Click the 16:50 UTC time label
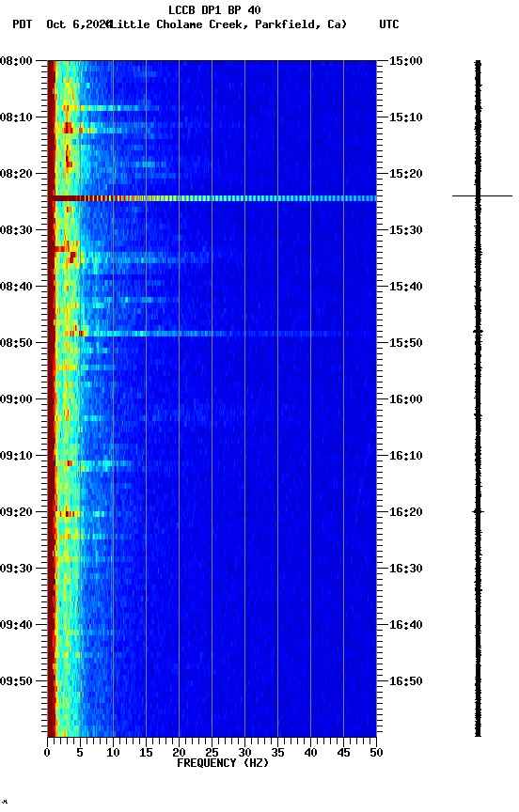Image resolution: width=519 pixels, height=812 pixels. point(406,681)
